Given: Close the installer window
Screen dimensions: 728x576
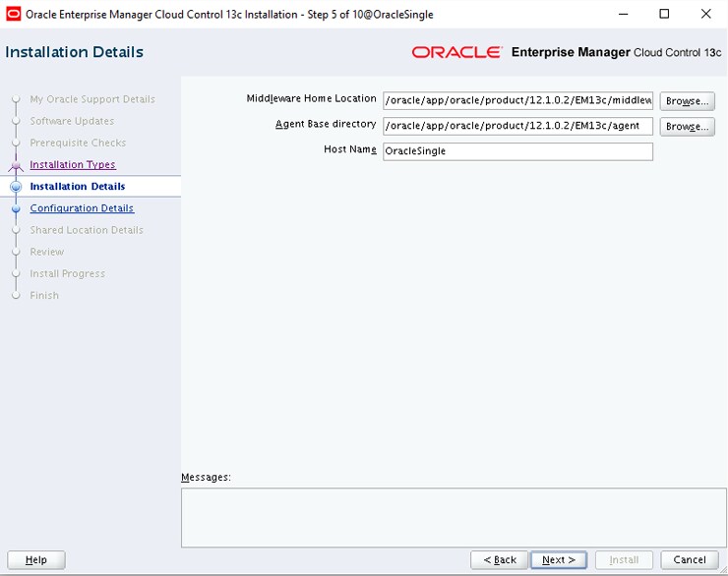Looking at the screenshot, I should coord(705,14).
